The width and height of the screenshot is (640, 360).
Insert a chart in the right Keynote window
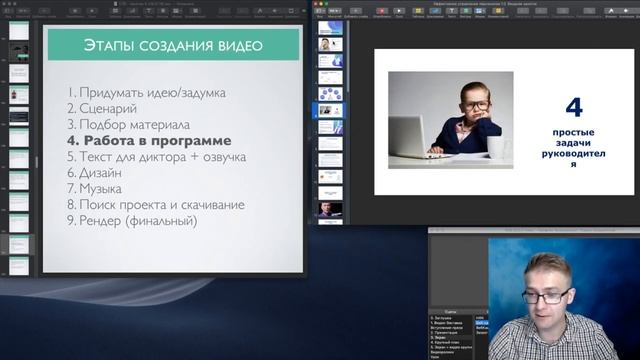435,11
